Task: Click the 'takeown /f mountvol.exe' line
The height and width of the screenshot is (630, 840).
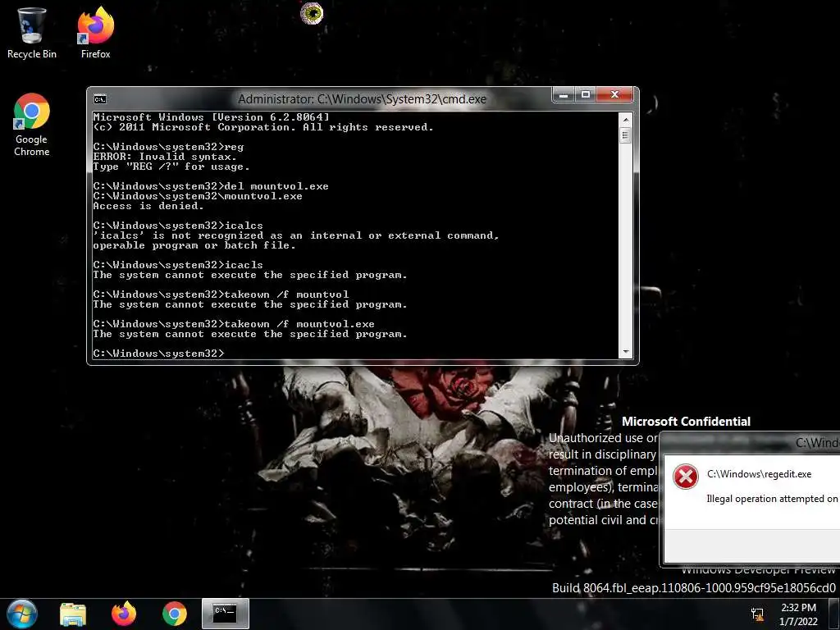Action: (234, 324)
